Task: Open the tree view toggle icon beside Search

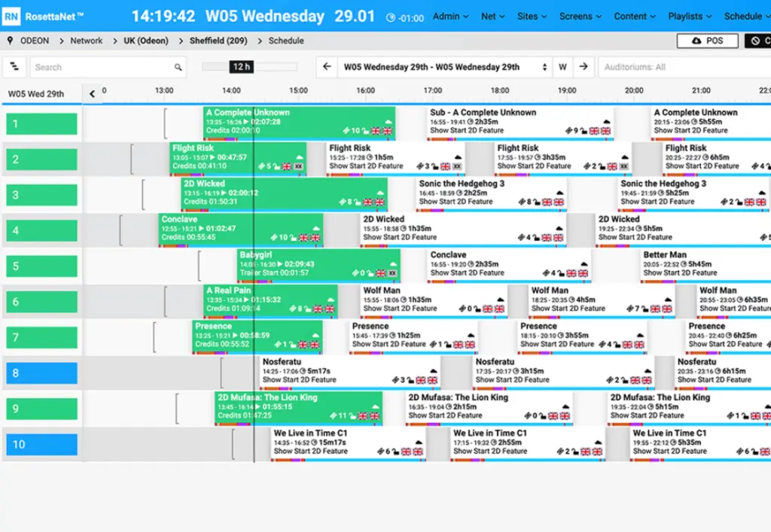Action: [14, 67]
